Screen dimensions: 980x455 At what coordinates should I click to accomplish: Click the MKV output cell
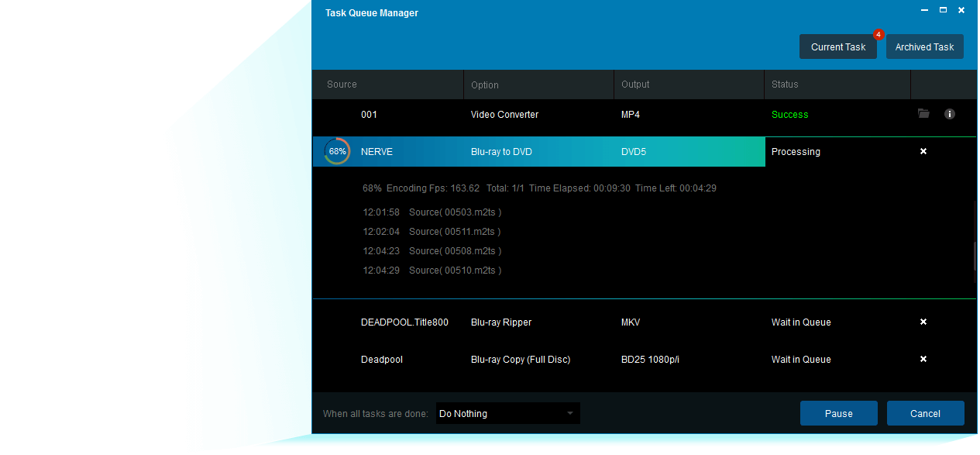631,322
